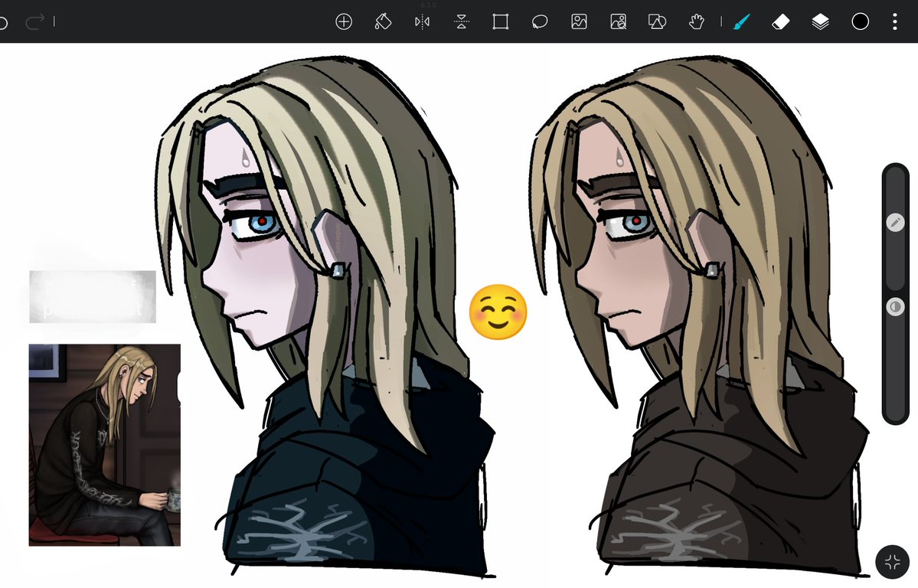
Task: Click the greyed-out redo arrow
Action: point(35,22)
